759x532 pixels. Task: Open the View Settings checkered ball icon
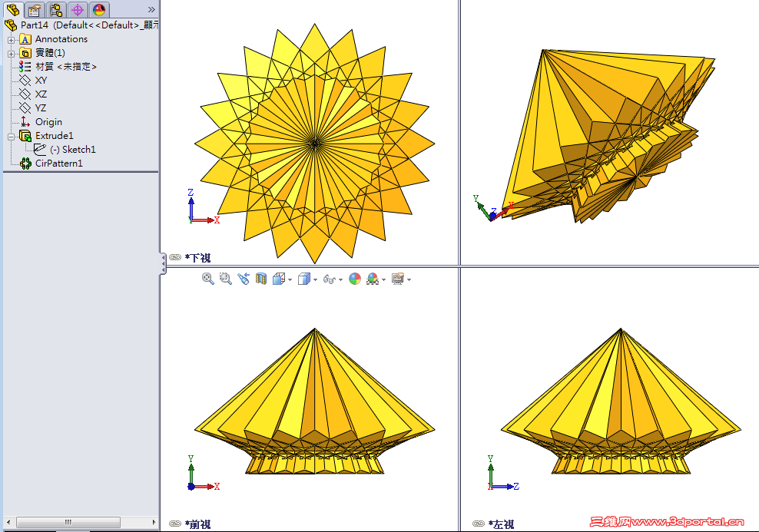coord(371,279)
